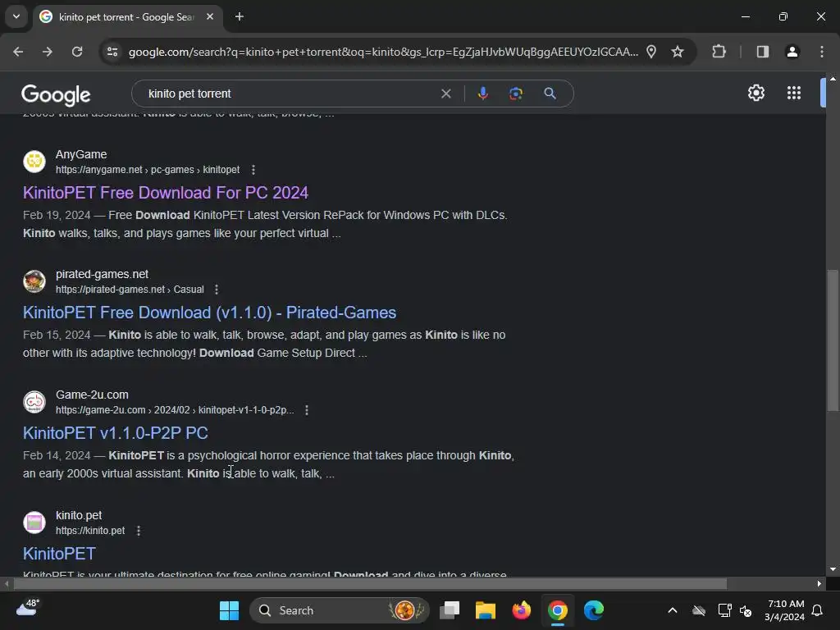840x630 pixels.
Task: Open File Explorer from the taskbar
Action: (x=486, y=610)
